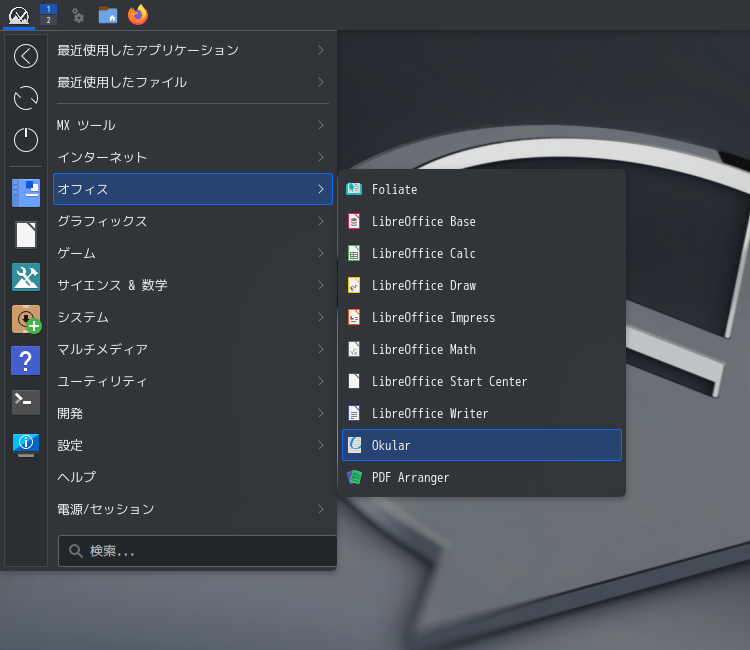This screenshot has height=650, width=750.
Task: Click the LibreOffice Impress icon
Action: (x=354, y=317)
